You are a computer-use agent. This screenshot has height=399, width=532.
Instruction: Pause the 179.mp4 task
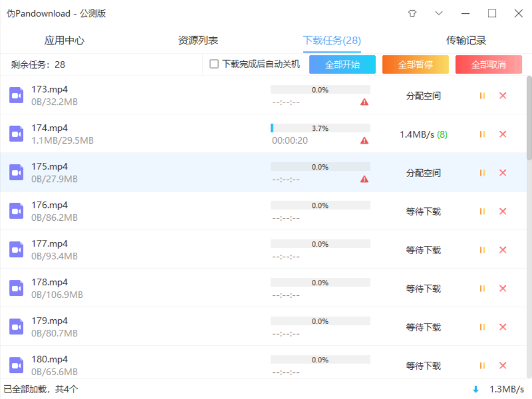click(482, 327)
